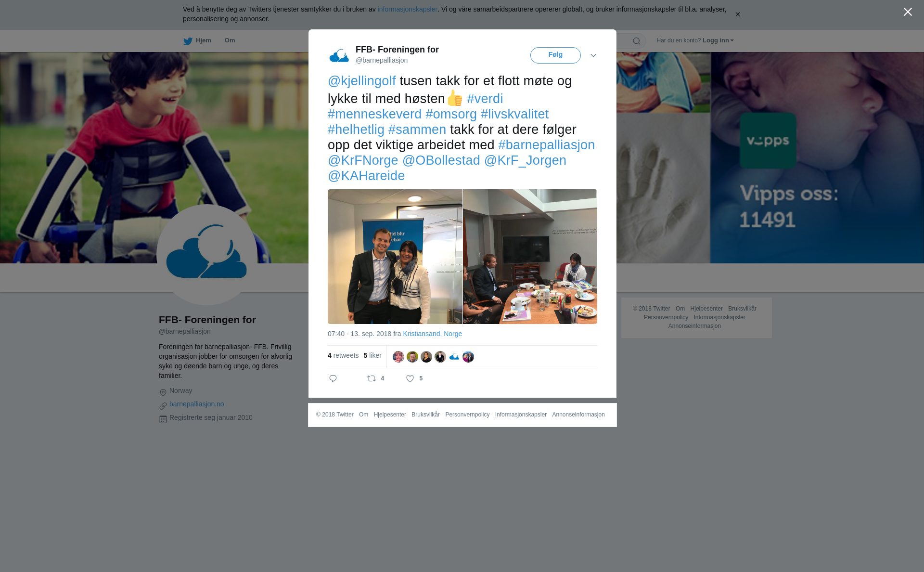Click the reply speech bubble icon
The width and height of the screenshot is (924, 572).
coord(333,378)
